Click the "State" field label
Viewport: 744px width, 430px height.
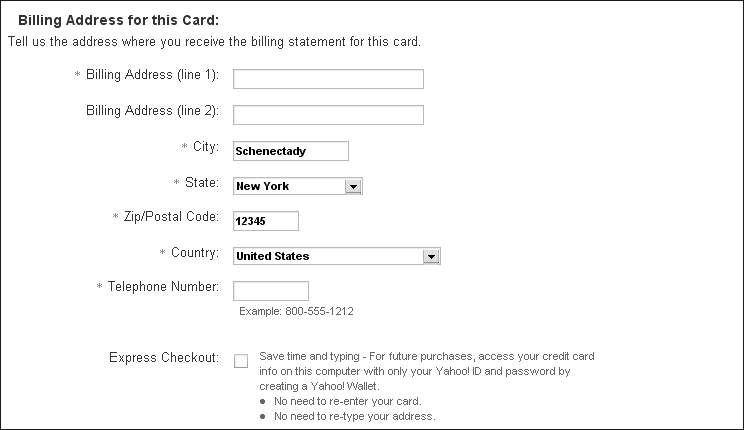[202, 182]
